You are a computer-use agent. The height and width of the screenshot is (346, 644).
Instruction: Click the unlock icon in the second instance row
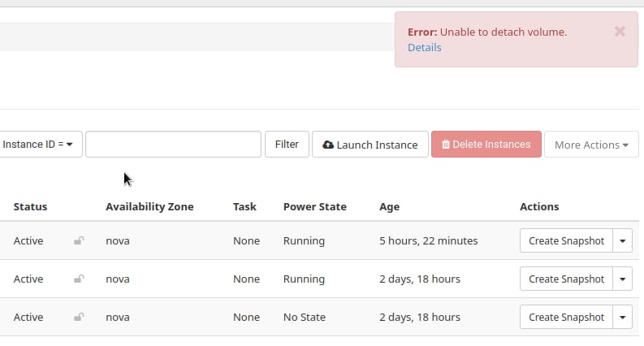coord(79,279)
